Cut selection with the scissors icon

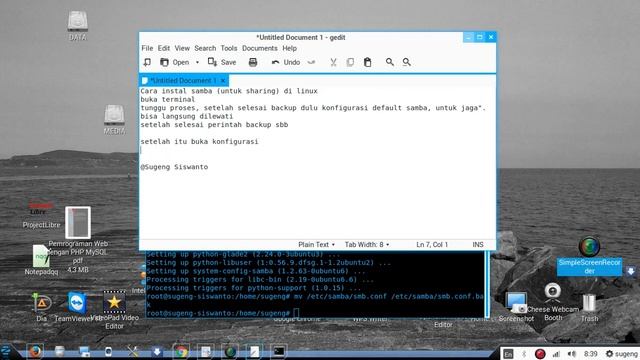[x=333, y=62]
